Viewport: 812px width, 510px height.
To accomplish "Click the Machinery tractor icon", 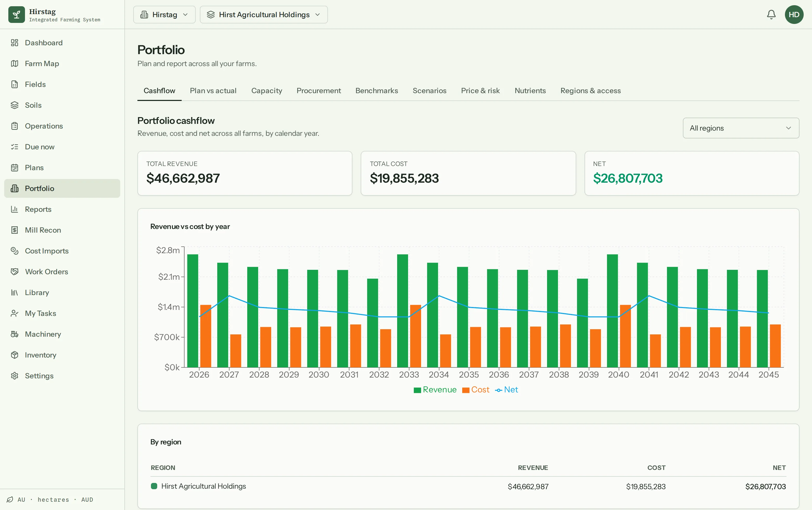I will click(15, 334).
